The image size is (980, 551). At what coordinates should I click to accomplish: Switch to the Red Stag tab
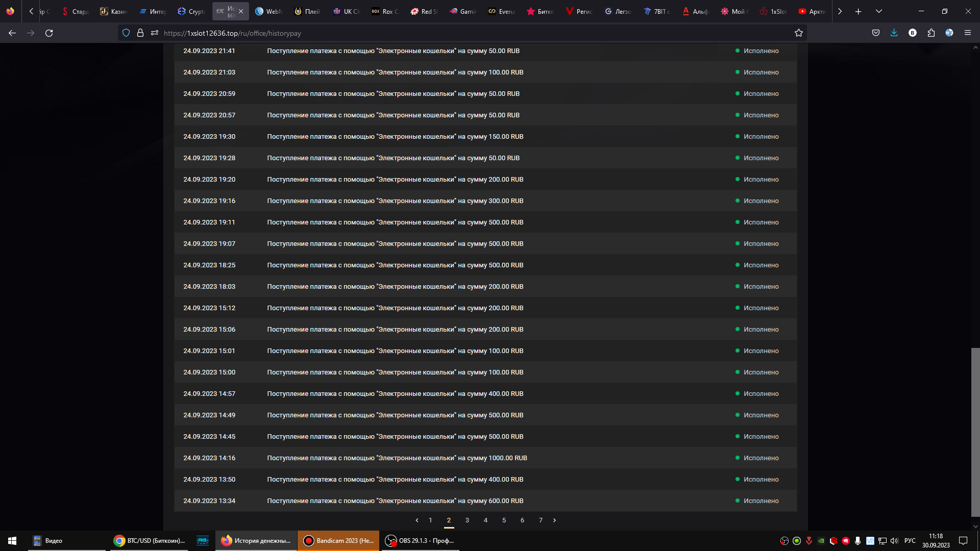click(425, 11)
